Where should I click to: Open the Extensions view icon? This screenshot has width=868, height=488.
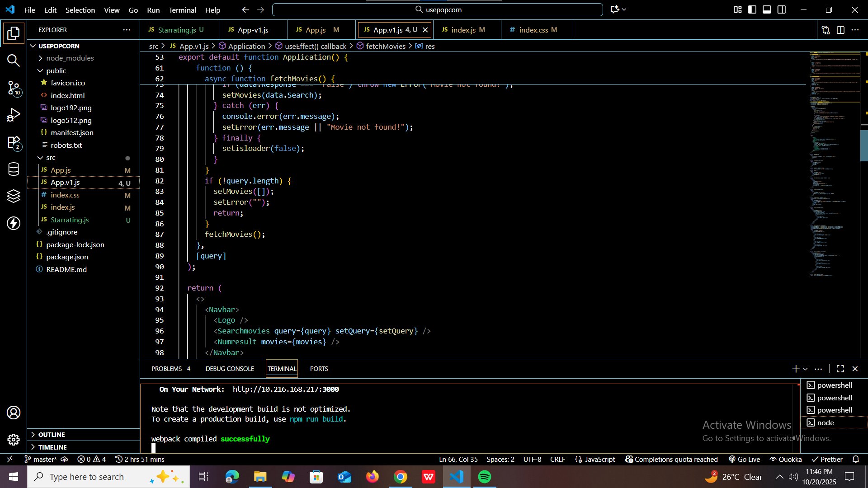pyautogui.click(x=14, y=143)
